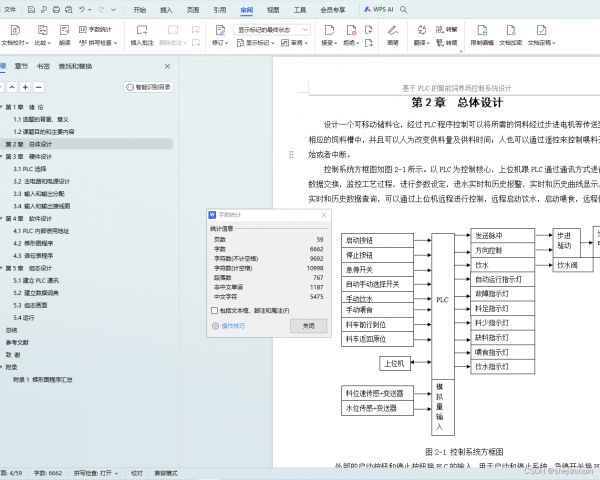Click the paragraph handle icon left of text
600x480 pixels.
pos(291,154)
